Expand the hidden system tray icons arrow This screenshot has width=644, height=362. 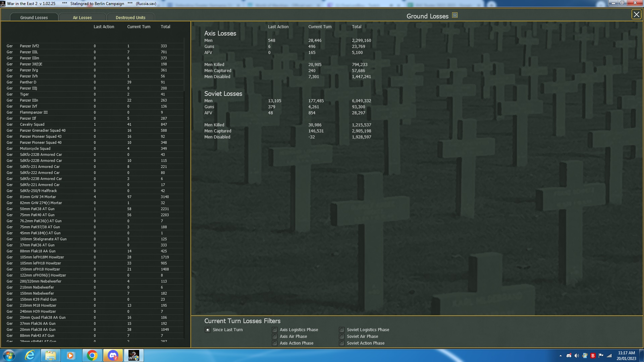point(560,356)
